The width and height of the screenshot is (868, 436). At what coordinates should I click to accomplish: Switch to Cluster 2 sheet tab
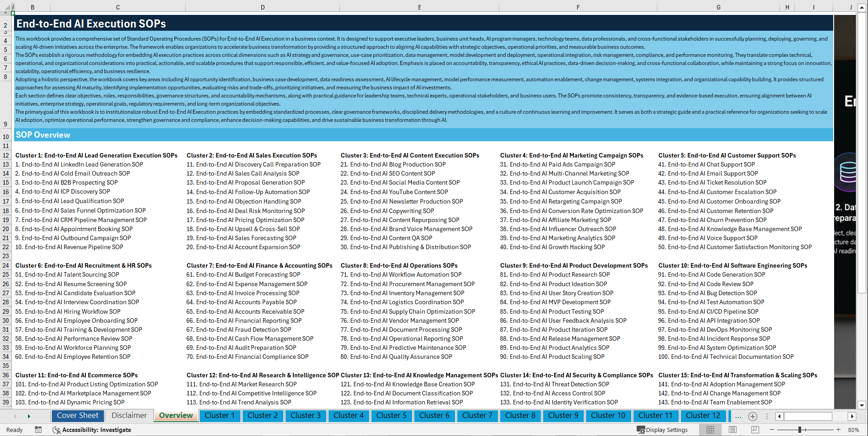(263, 416)
